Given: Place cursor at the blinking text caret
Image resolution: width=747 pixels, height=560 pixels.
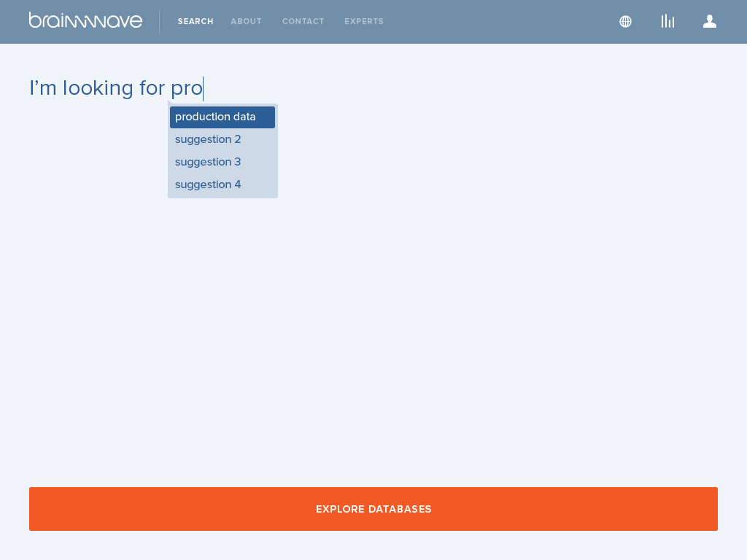Looking at the screenshot, I should pyautogui.click(x=204, y=89).
